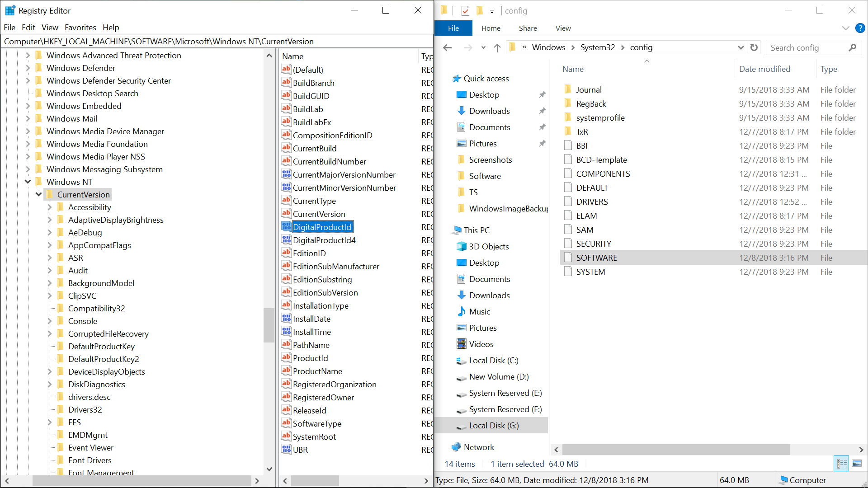Click the Up one level arrow in Explorer
The image size is (868, 488).
497,47
